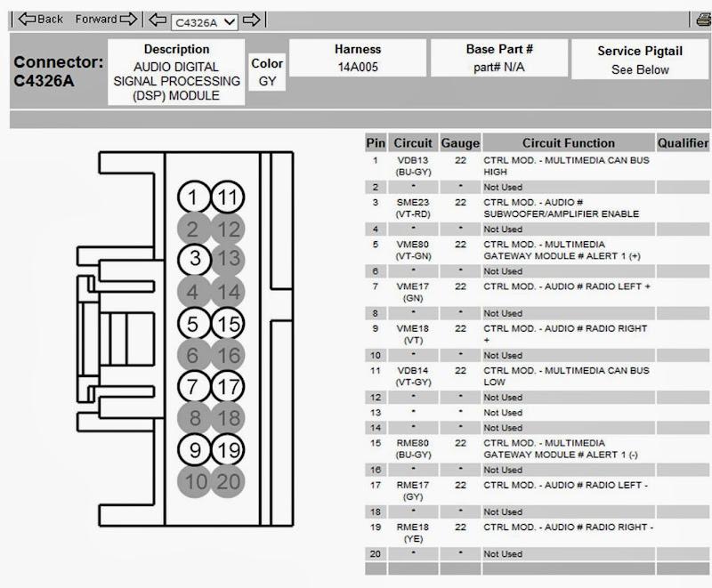Click grayed-out pin 13 on diagram
712x588 pixels.
tap(229, 259)
